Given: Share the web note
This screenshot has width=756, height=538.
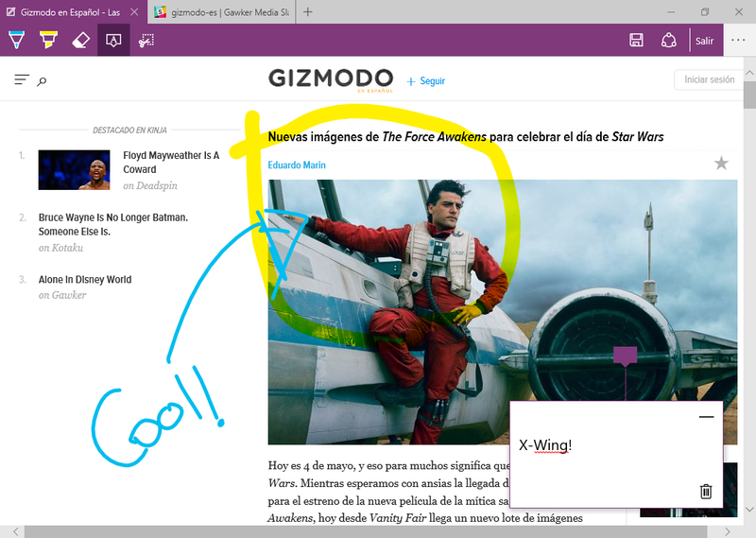Looking at the screenshot, I should (x=668, y=40).
